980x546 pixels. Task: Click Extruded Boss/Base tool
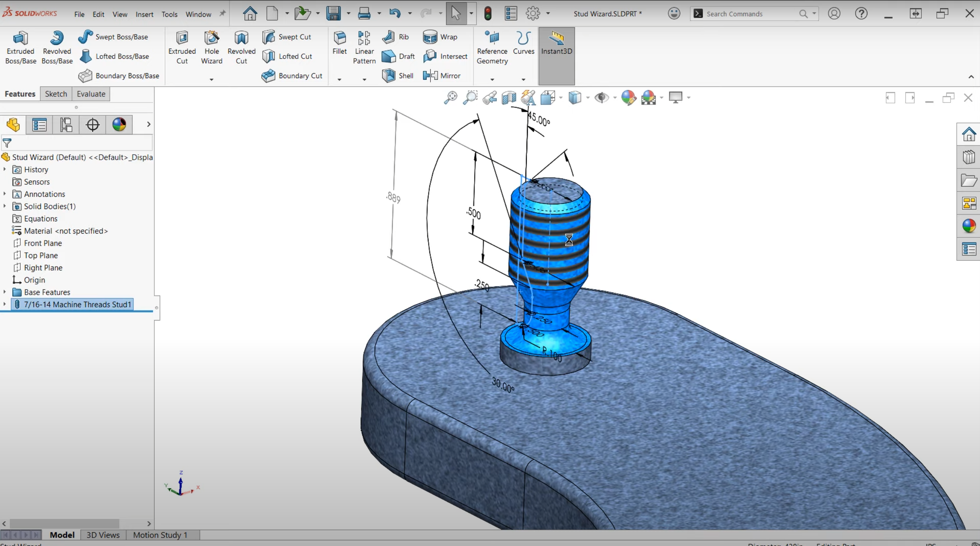pos(21,47)
